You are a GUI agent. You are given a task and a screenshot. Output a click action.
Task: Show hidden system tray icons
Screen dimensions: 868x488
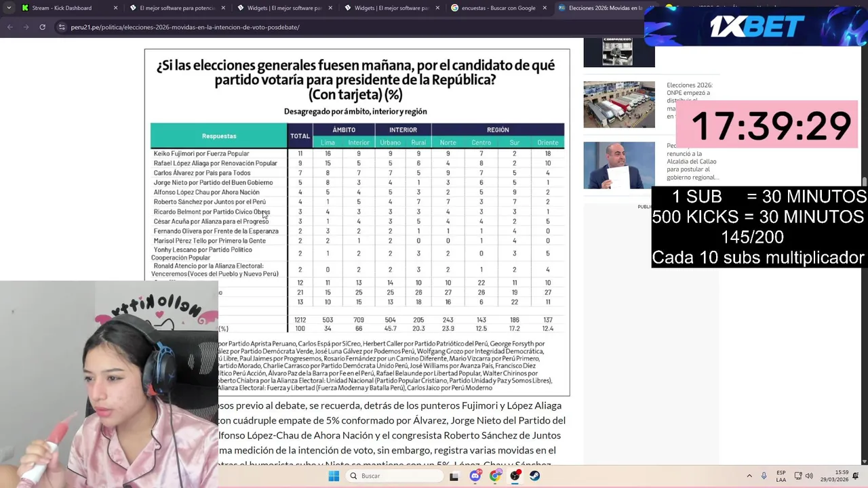[749, 476]
